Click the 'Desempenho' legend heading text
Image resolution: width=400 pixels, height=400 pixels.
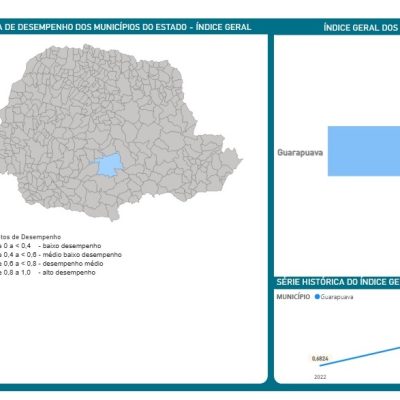pos(41,237)
